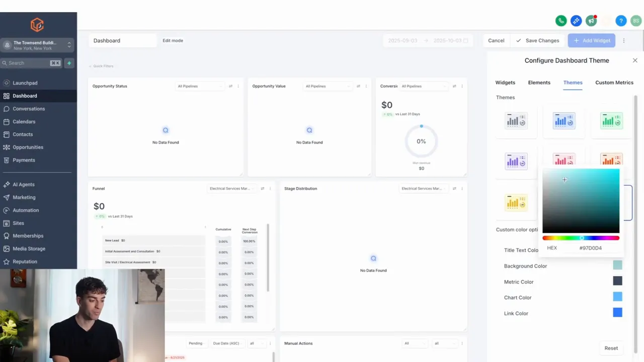
Task: Switch to the Widgets tab
Action: pyautogui.click(x=505, y=82)
